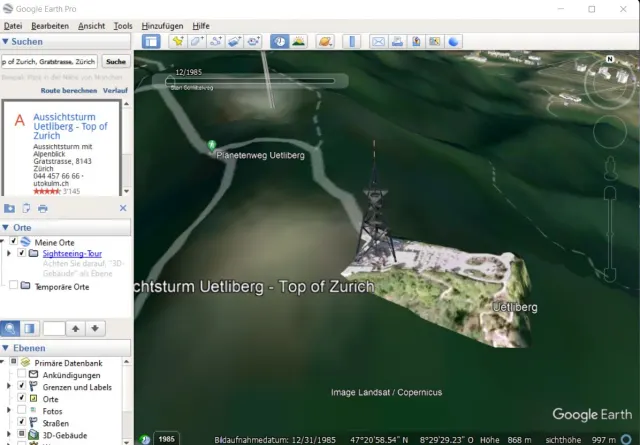This screenshot has height=445, width=640.
Task: Open the Hinzufügen menu
Action: [x=162, y=25]
